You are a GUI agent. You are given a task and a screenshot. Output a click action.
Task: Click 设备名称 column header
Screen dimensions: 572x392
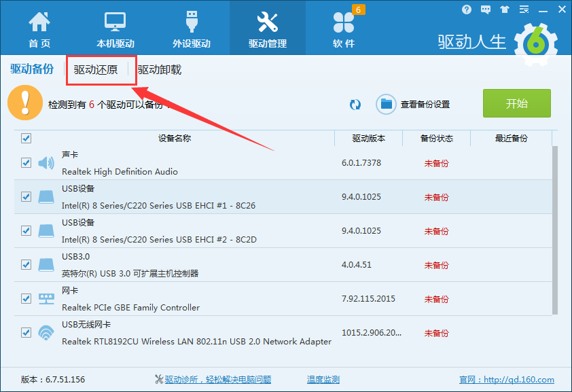(x=175, y=138)
